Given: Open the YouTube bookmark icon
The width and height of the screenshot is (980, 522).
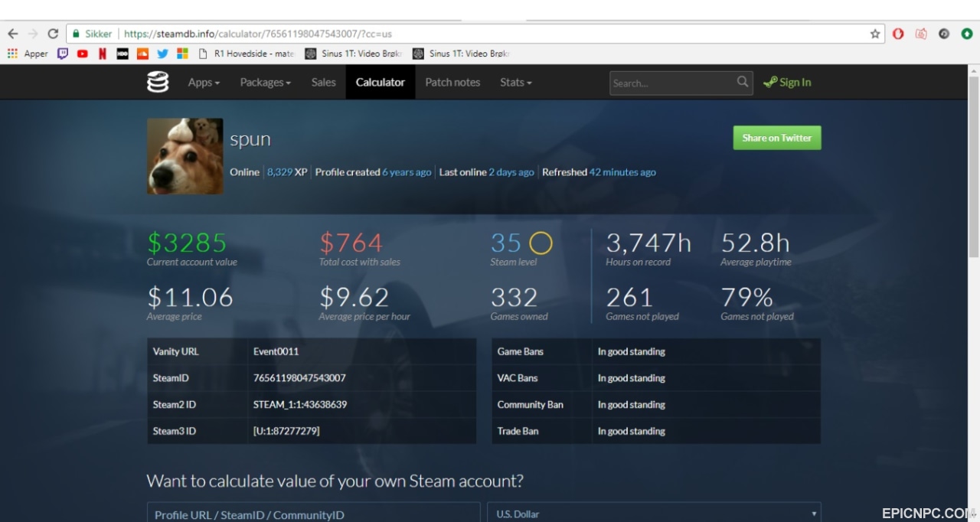Looking at the screenshot, I should pos(83,54).
